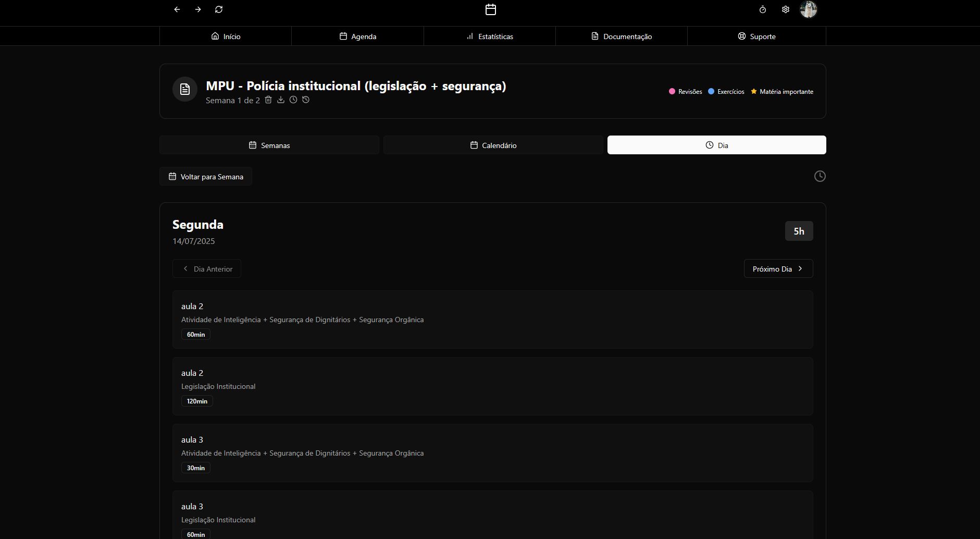The height and width of the screenshot is (539, 980).
Task: Delete the plan with the trash icon
Action: (268, 100)
